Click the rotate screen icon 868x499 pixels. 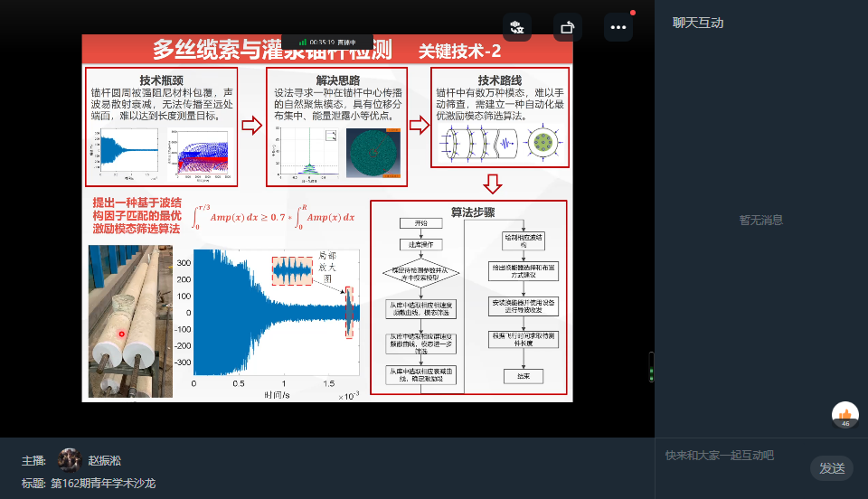click(567, 27)
